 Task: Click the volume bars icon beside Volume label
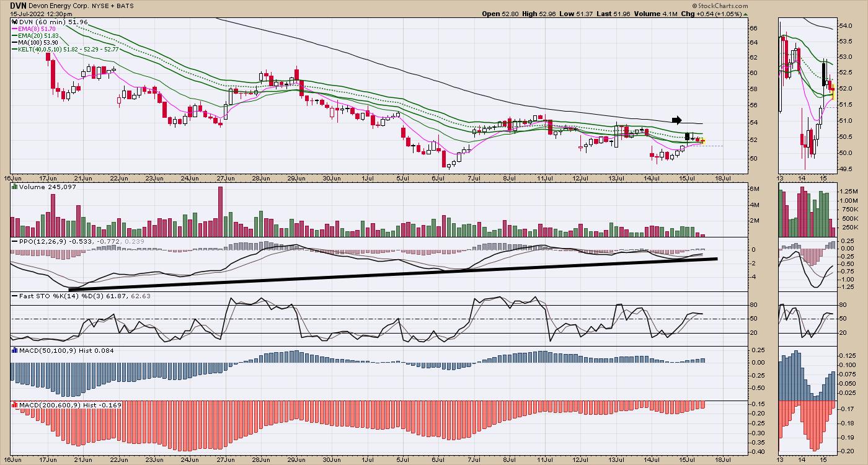(14, 187)
